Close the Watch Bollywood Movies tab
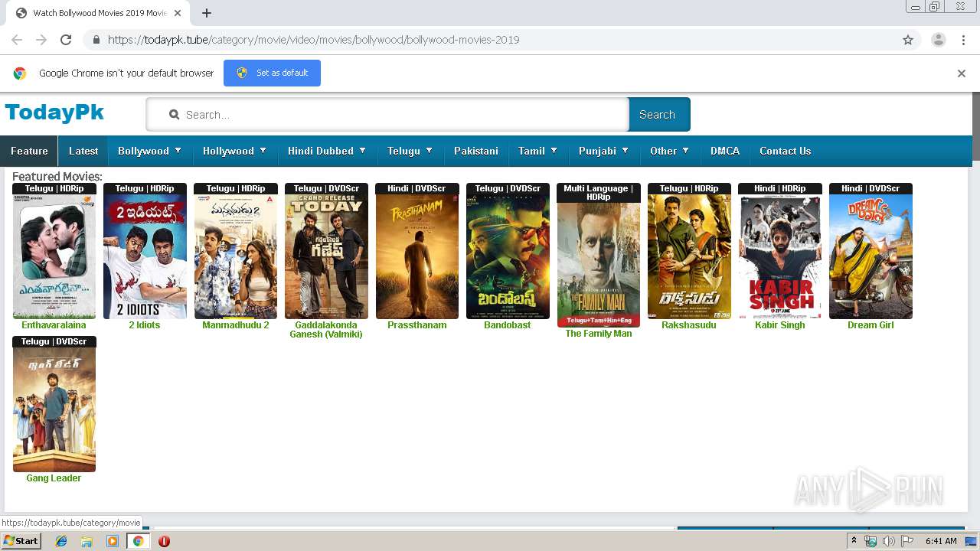The width and height of the screenshot is (980, 551). coord(178,13)
